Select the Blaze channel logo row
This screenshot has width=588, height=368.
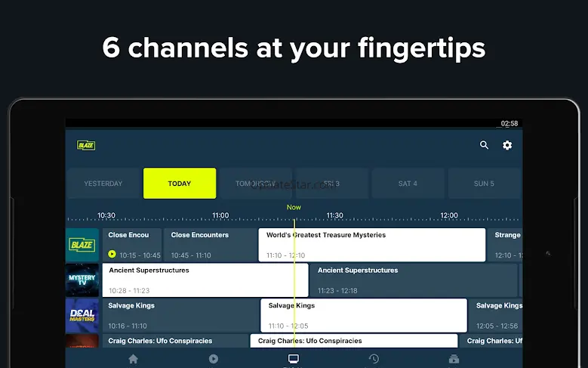pyautogui.click(x=82, y=245)
